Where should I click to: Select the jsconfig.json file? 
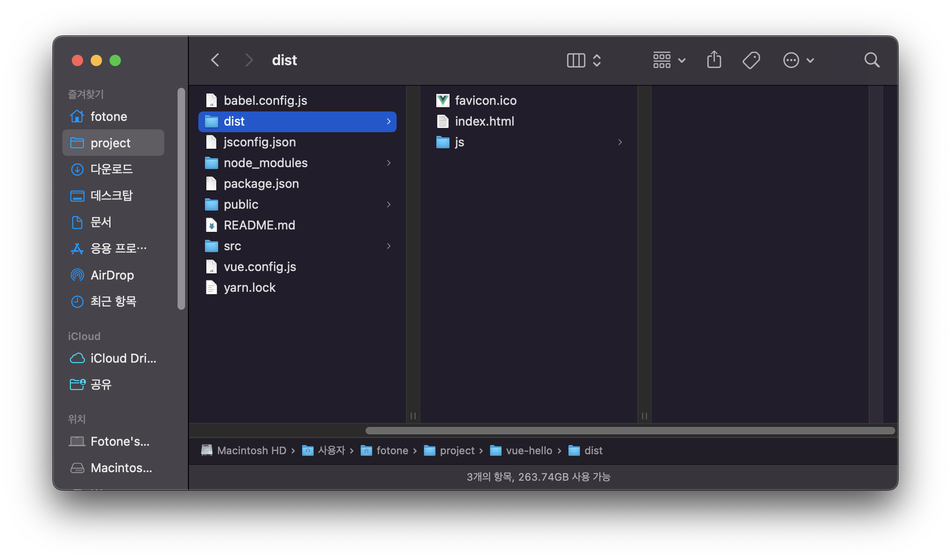click(x=297, y=142)
